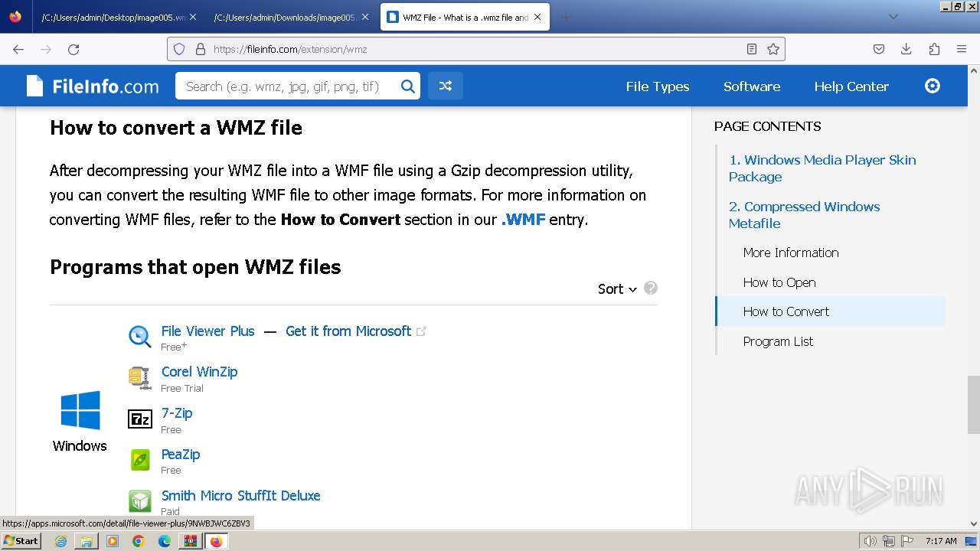Open the .WMF entry link
This screenshot has height=551, width=980.
[x=524, y=220]
